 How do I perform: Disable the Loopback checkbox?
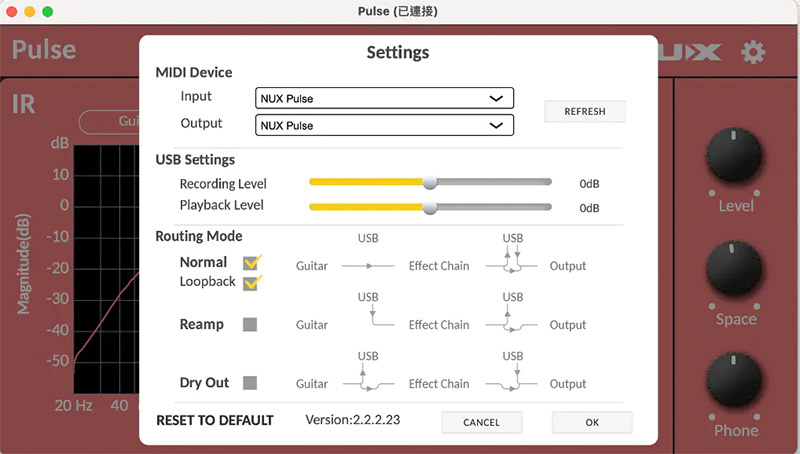coord(252,282)
